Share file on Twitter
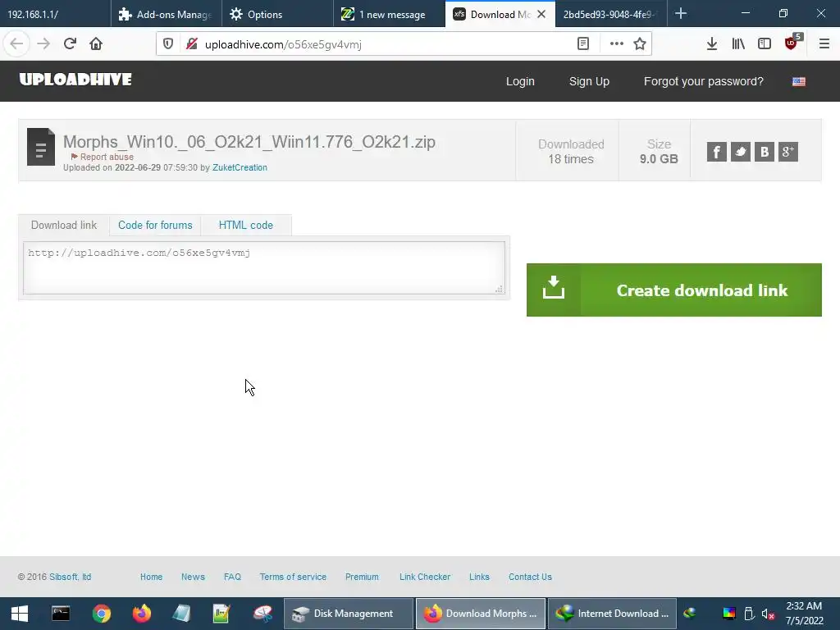Screen dimensions: 840x630 tap(741, 152)
